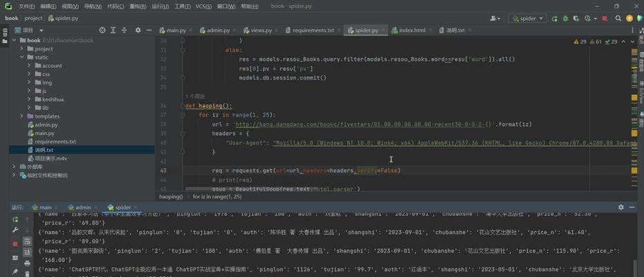Open the admin run tab
The width and height of the screenshot is (644, 277).
pyautogui.click(x=82, y=208)
